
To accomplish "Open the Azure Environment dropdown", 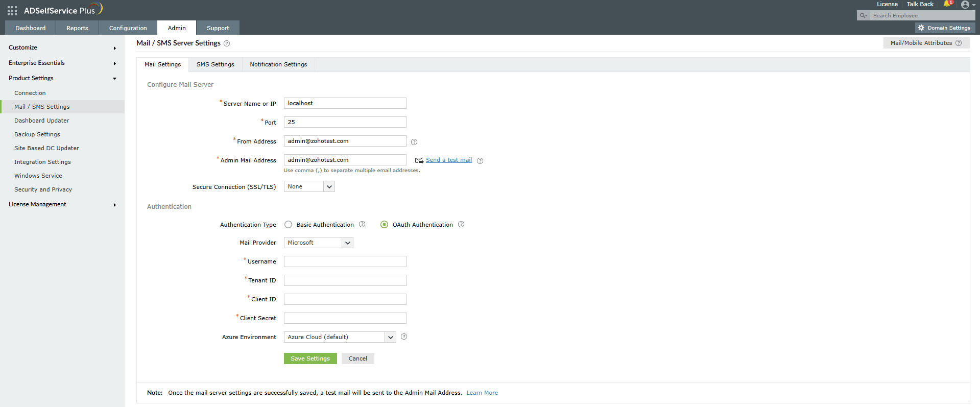I will click(340, 338).
